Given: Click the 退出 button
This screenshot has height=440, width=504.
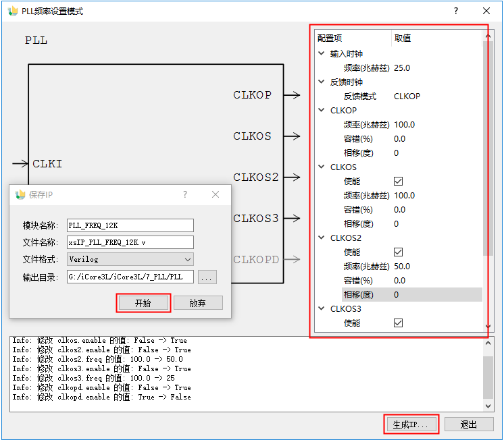Looking at the screenshot, I should tap(468, 424).
